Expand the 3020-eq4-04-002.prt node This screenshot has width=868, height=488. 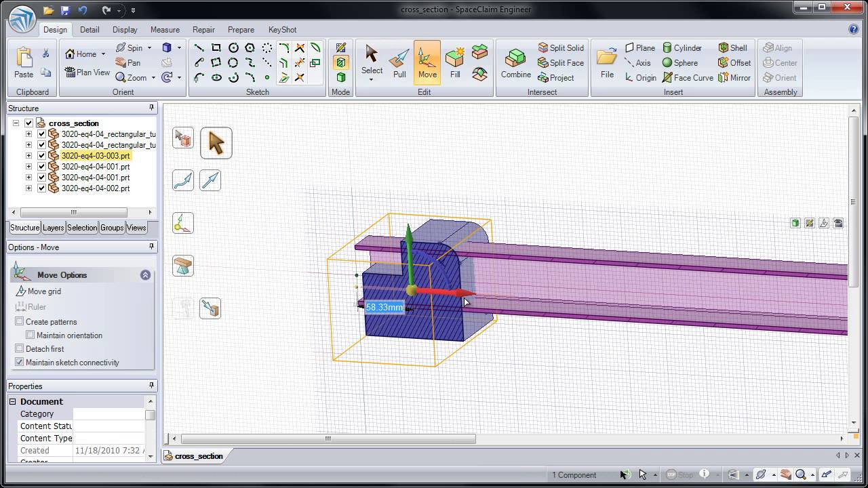coord(28,188)
